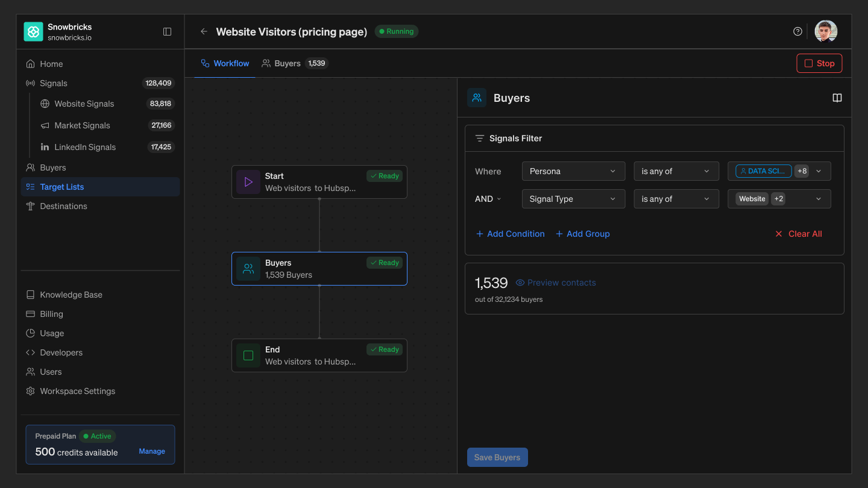
Task: Open Developers in the sidebar
Action: 100,352
